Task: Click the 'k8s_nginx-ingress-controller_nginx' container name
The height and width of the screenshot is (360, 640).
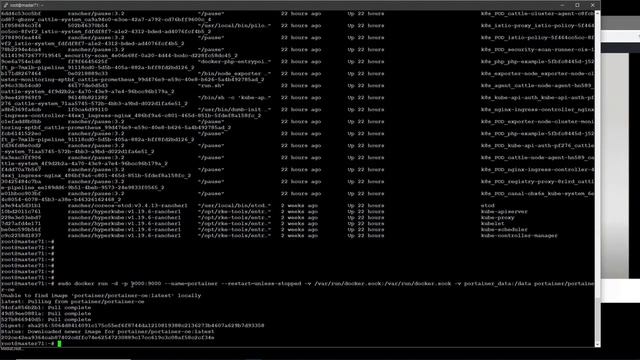Action: click(537, 110)
